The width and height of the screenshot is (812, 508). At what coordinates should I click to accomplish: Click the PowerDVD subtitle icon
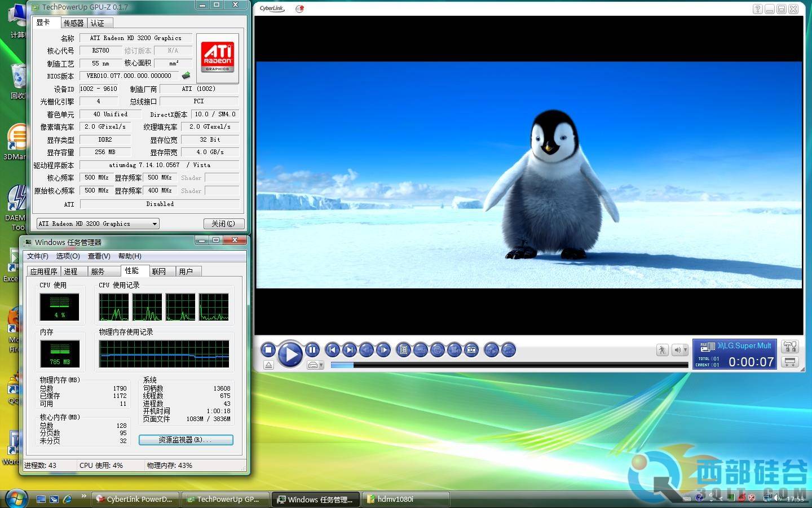[420, 350]
